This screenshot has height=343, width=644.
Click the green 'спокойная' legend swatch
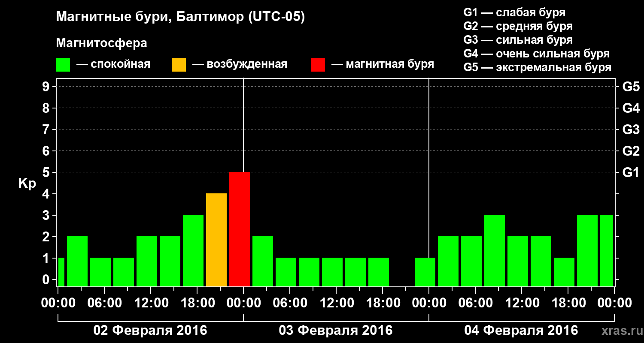click(63, 65)
